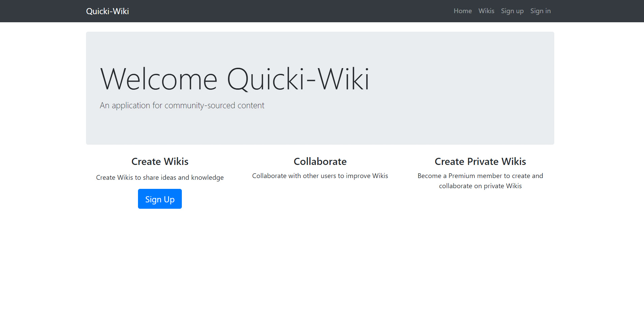Click text 'Create Wikis to share ideas and knowledge'
Viewport: 644px width, 316px height.
(x=160, y=177)
